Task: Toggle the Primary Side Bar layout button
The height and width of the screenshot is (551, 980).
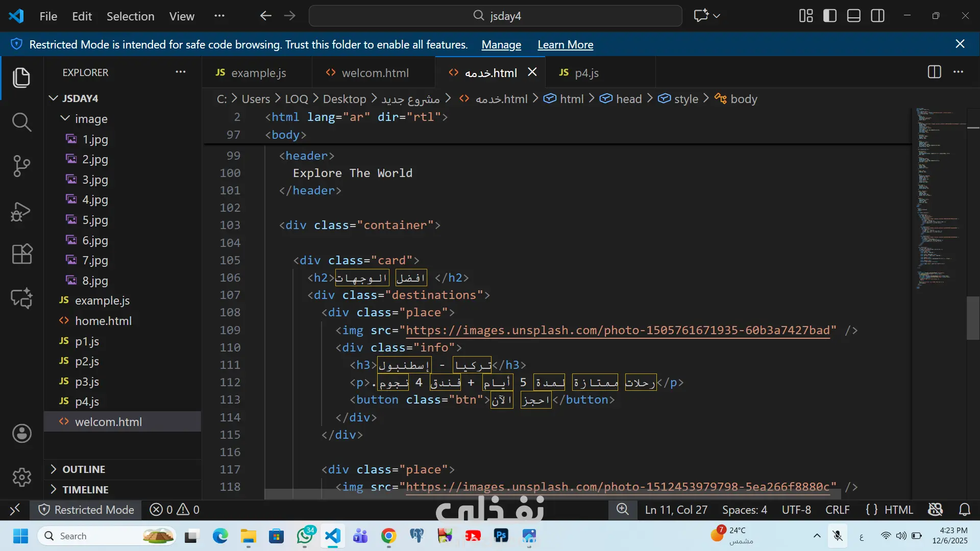Action: (x=830, y=16)
